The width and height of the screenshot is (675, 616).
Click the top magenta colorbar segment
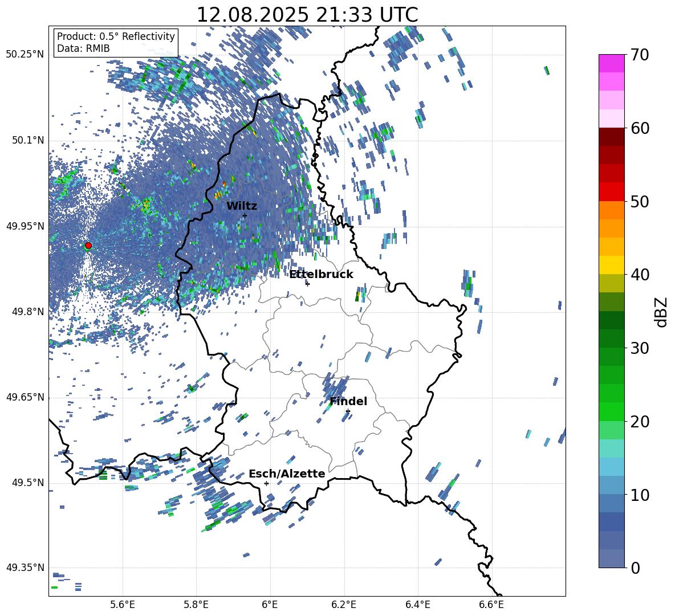click(x=611, y=63)
